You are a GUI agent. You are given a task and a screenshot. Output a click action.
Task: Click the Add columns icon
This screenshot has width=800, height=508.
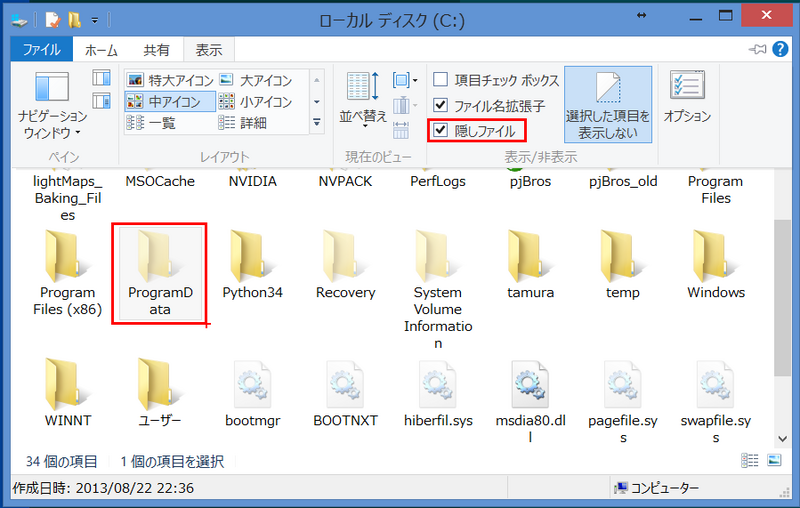point(405,106)
